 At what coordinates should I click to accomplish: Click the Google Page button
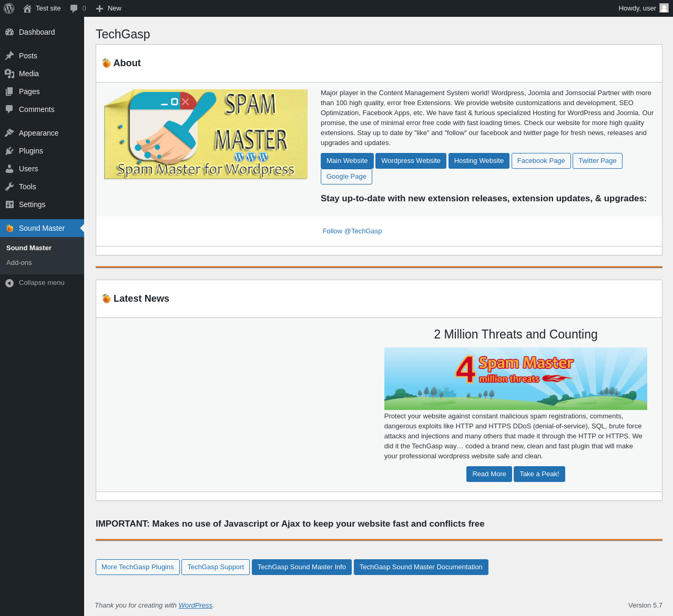[x=346, y=177]
